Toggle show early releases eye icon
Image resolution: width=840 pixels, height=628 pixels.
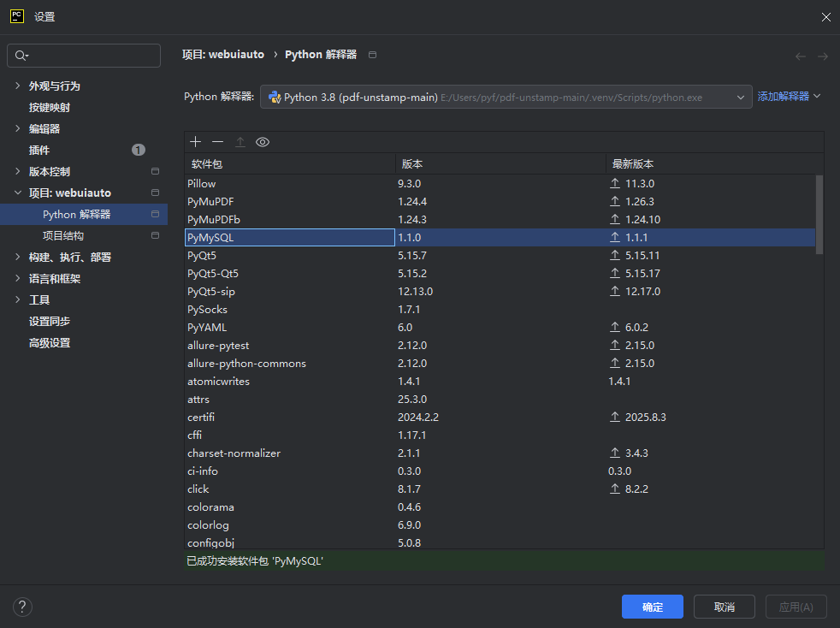point(263,142)
